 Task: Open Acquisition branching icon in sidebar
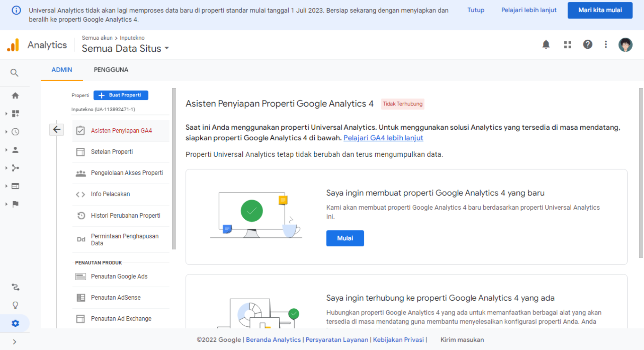[x=15, y=168]
